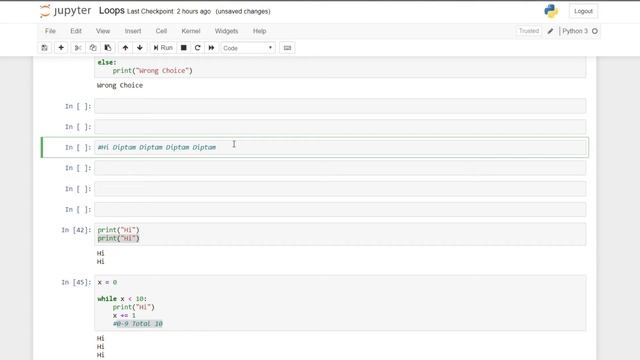Click the x = 0 line
The height and width of the screenshot is (360, 640).
(x=107, y=282)
